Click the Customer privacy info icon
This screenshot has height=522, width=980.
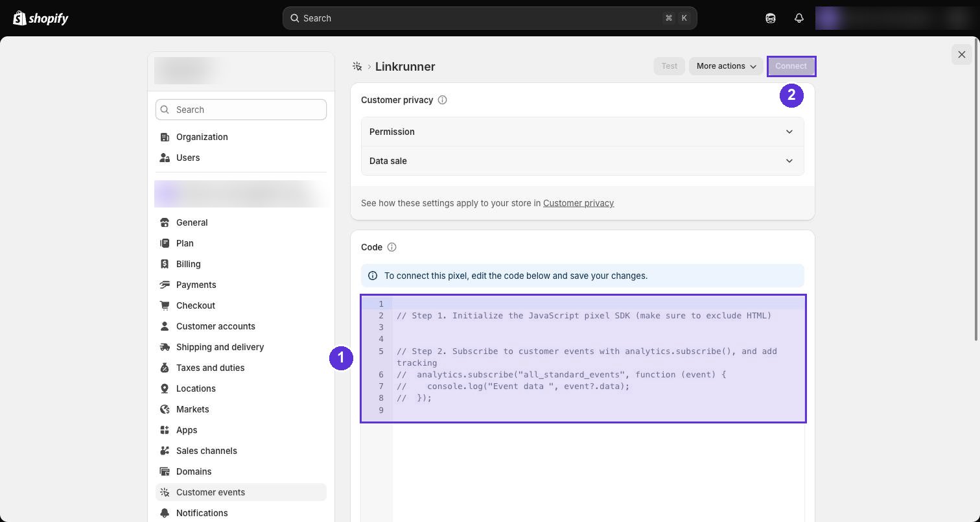(443, 100)
